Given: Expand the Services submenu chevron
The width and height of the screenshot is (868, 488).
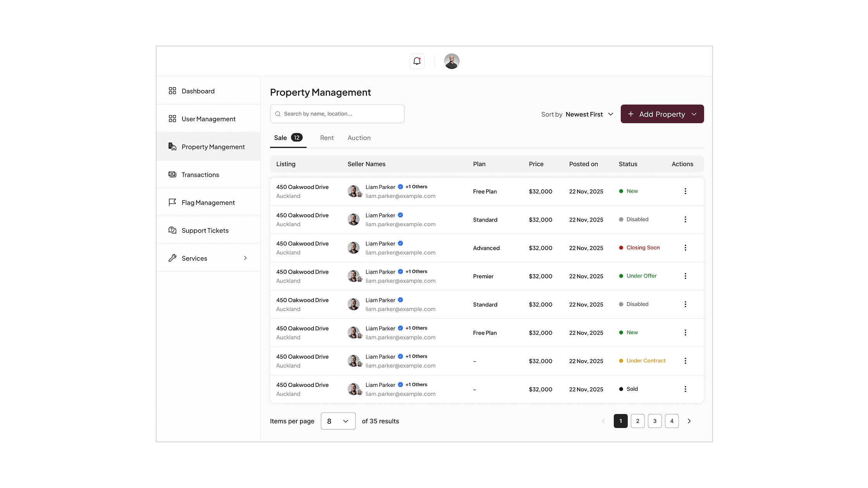Looking at the screenshot, I should click(245, 258).
